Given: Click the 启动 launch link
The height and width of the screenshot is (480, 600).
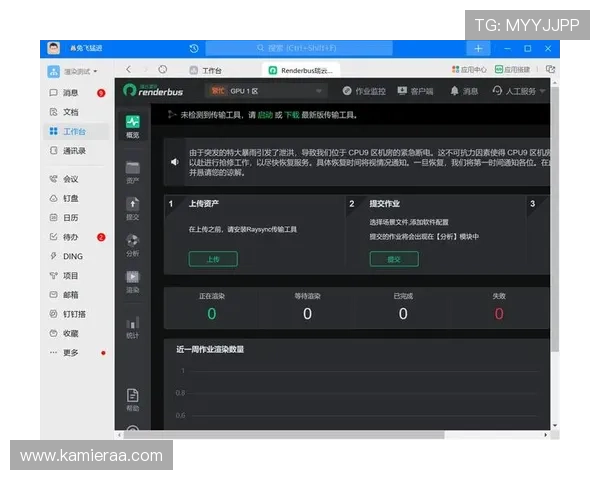Looking at the screenshot, I should click(x=265, y=115).
